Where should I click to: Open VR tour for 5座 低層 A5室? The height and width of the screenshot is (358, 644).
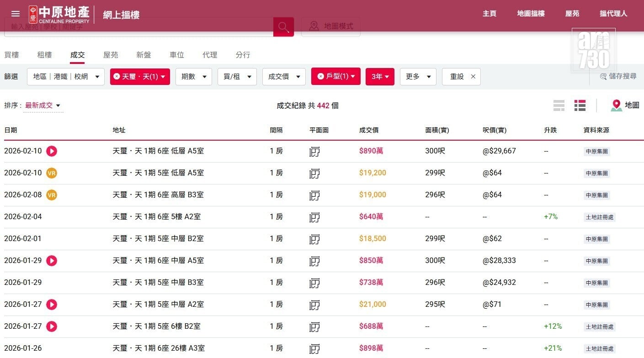52,173
